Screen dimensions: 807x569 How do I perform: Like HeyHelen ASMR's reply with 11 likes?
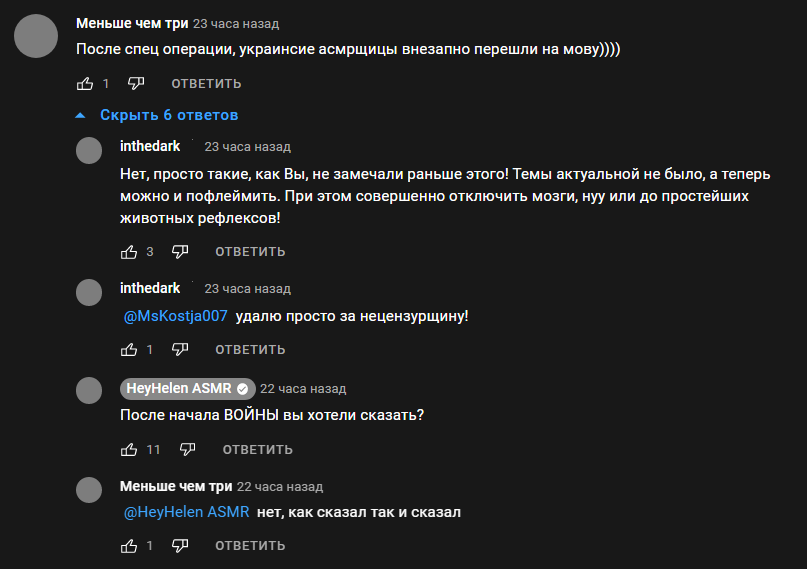(129, 450)
